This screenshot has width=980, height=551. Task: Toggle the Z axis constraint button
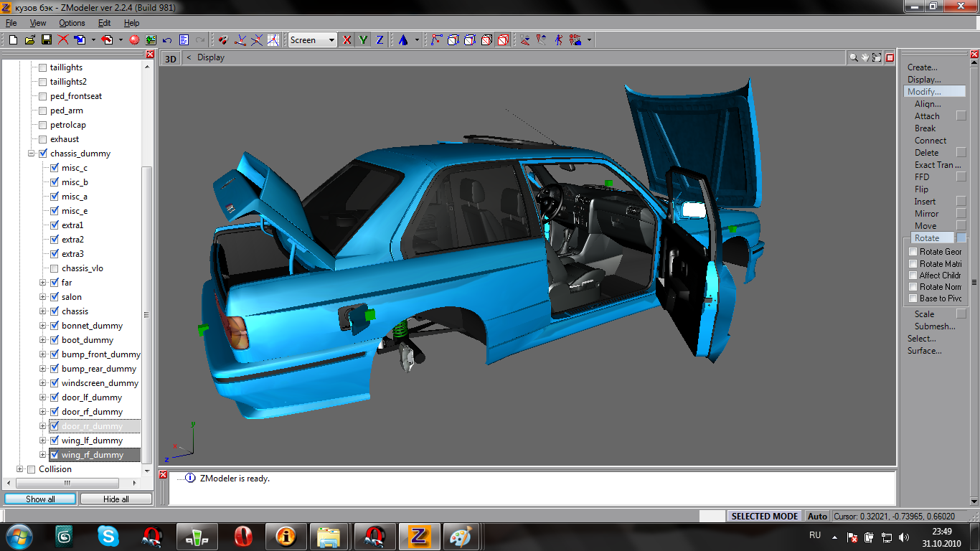380,40
